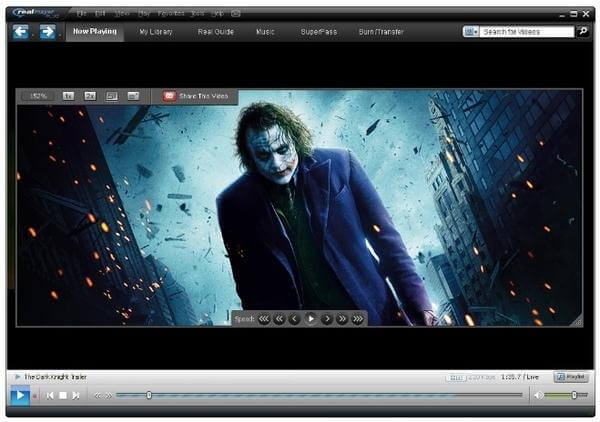The image size is (600, 422).
Task: Select single forward speed arrow
Action: point(327,319)
